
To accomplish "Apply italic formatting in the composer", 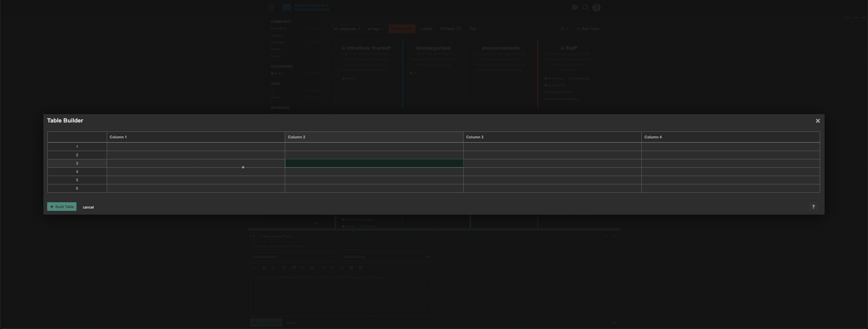I will (x=273, y=267).
